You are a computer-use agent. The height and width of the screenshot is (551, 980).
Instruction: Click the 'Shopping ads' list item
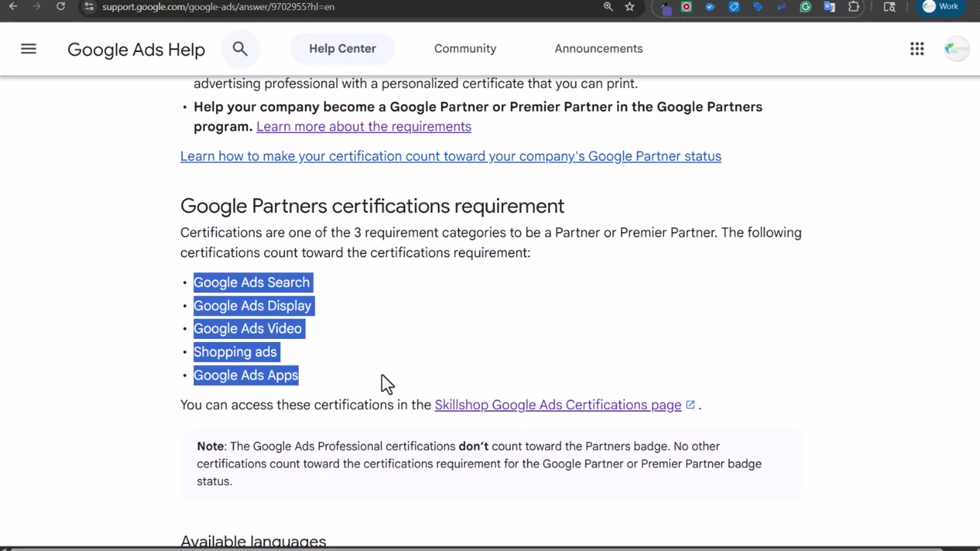[235, 352]
